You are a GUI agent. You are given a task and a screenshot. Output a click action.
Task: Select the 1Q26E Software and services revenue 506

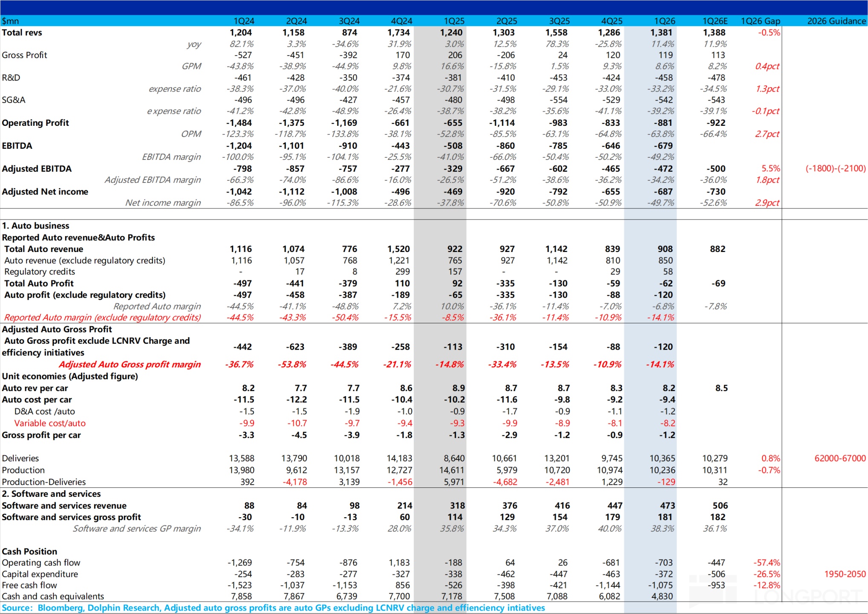tap(720, 506)
